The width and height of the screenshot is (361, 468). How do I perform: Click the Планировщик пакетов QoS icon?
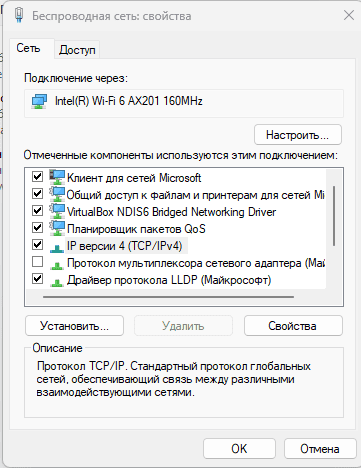[x=57, y=228]
